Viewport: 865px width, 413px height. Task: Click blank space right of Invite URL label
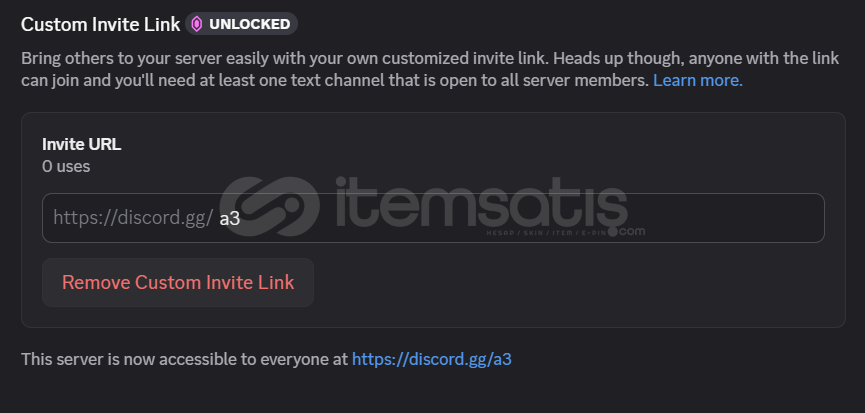click(x=450, y=144)
